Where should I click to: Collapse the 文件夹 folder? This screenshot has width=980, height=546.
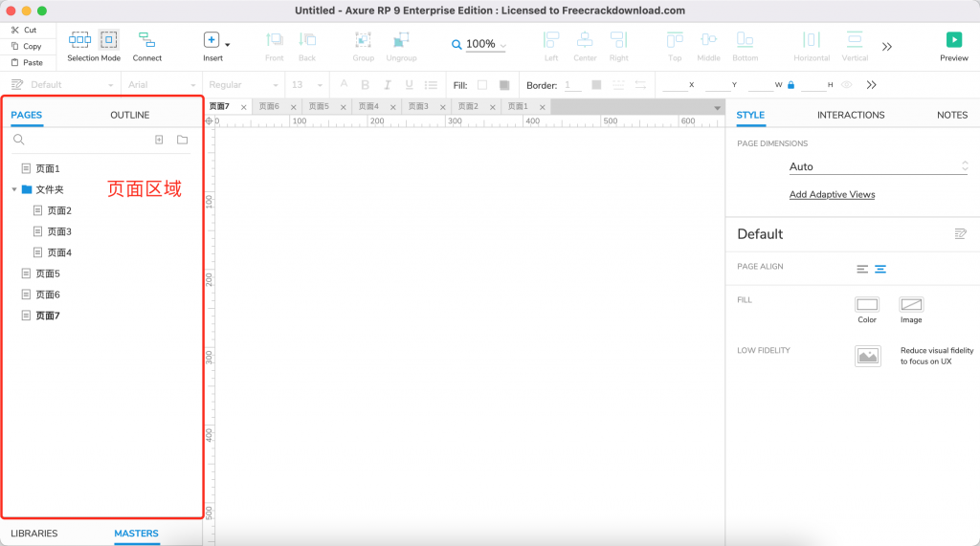click(14, 189)
